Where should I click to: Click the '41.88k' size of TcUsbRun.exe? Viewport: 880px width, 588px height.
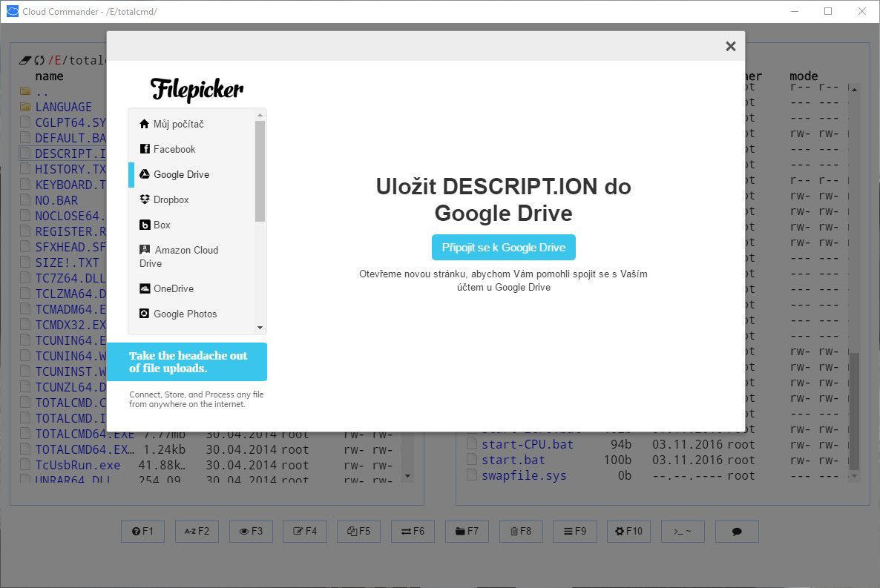(162, 465)
